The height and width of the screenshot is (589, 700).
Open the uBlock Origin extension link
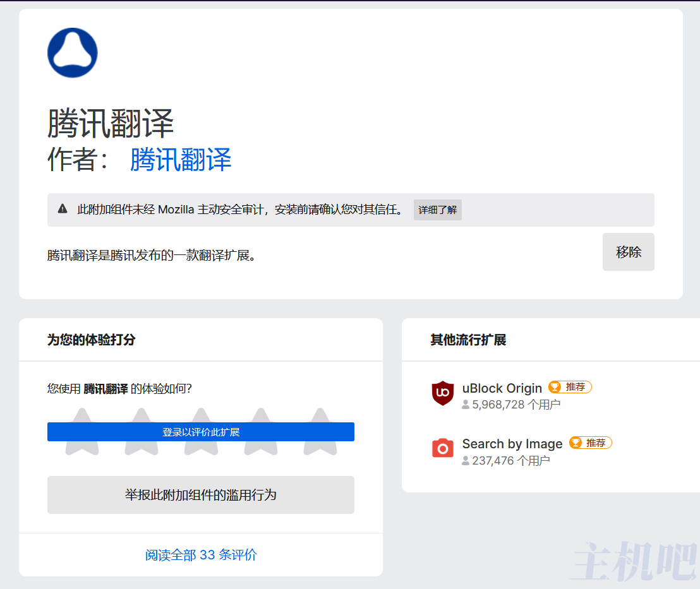pos(502,388)
